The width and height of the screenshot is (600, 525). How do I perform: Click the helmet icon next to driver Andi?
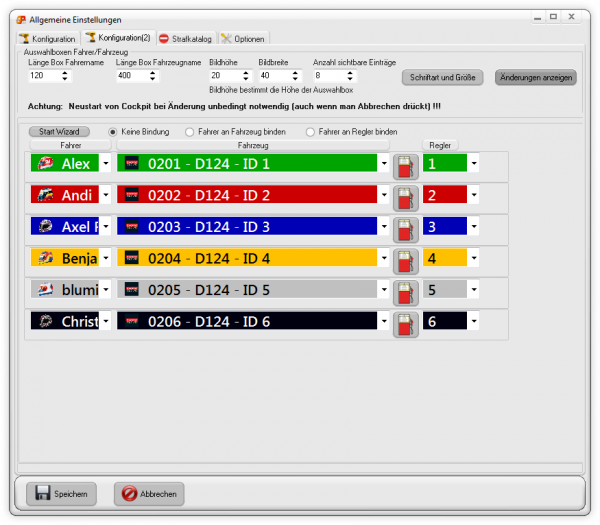coord(44,195)
